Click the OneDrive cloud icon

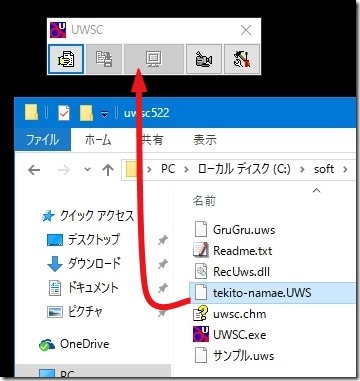point(46,345)
